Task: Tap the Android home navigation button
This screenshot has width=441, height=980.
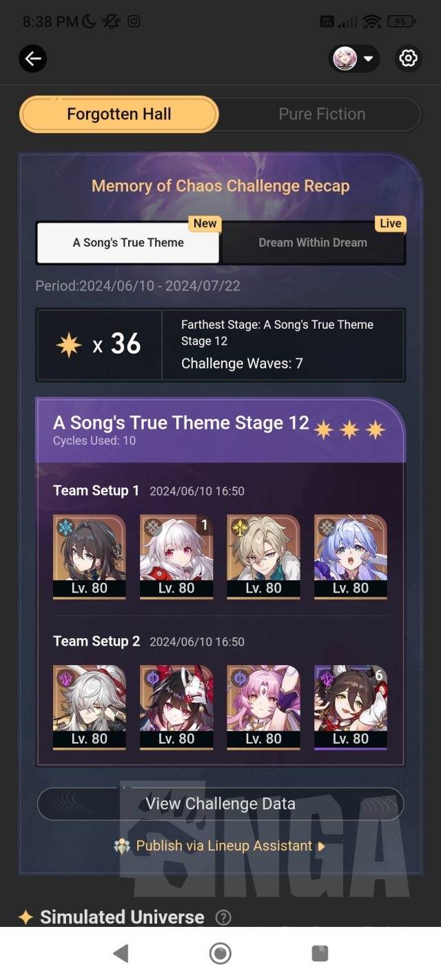Action: pos(220,953)
